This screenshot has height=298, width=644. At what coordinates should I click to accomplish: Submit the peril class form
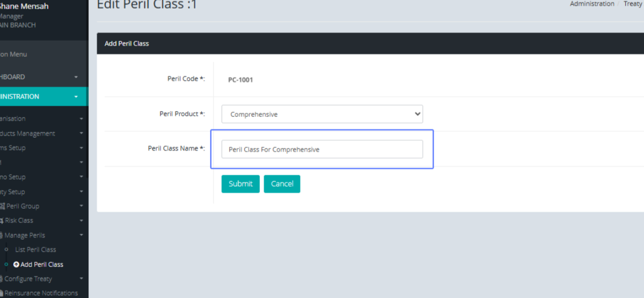pos(240,184)
